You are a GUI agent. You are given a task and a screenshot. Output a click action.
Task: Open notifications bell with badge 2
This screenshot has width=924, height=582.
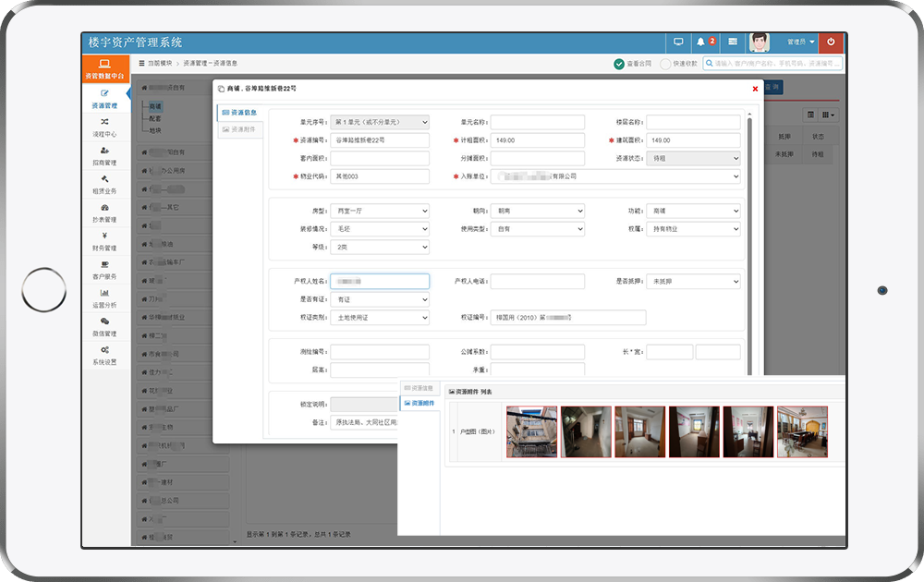pyautogui.click(x=705, y=42)
